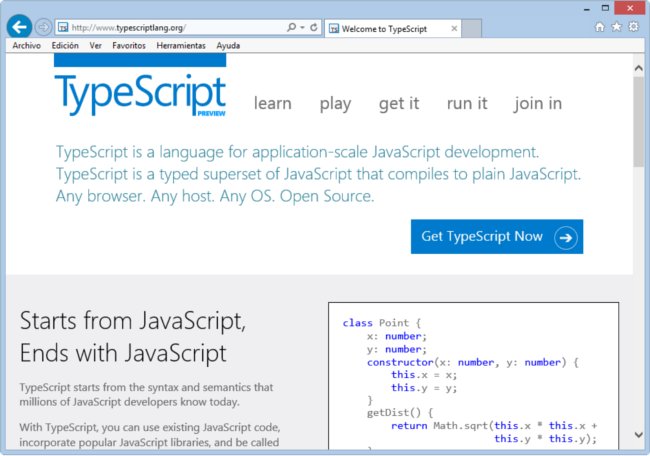The width and height of the screenshot is (650, 456).
Task: Click the 'return Math.sqrt' code line
Action: coord(494,426)
